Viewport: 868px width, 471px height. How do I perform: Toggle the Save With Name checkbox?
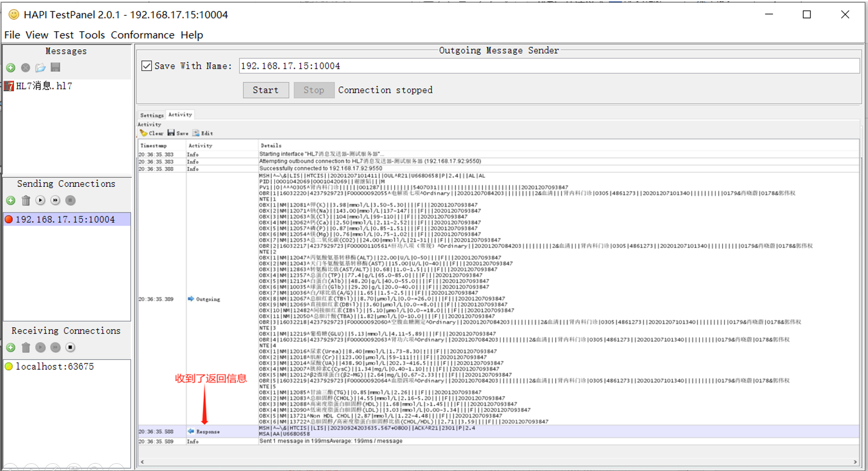click(x=147, y=66)
